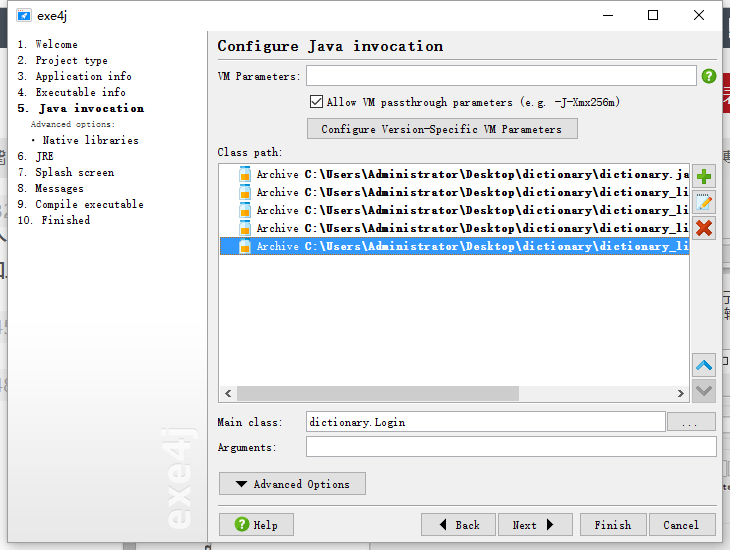
Task: Maximize the exe4j window
Action: (x=653, y=15)
